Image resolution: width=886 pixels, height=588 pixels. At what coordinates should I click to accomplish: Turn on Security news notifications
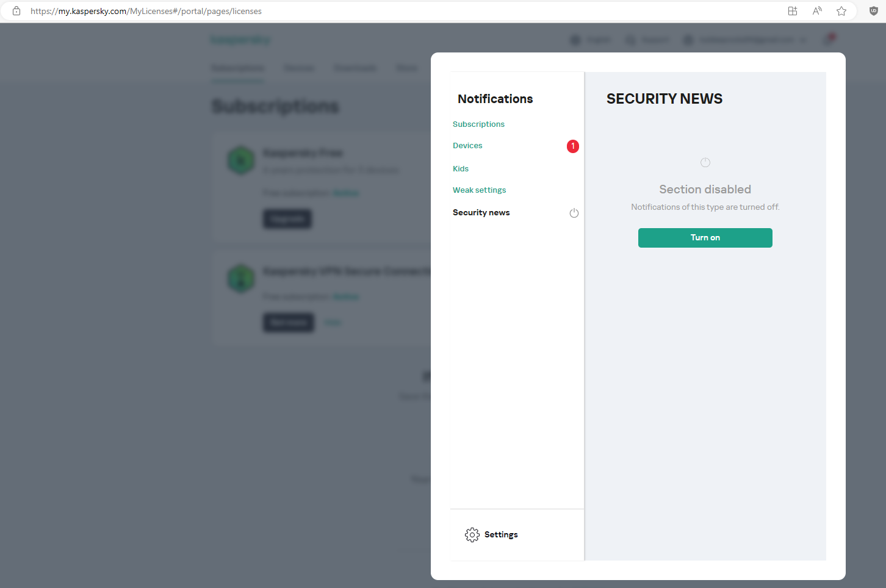click(705, 238)
